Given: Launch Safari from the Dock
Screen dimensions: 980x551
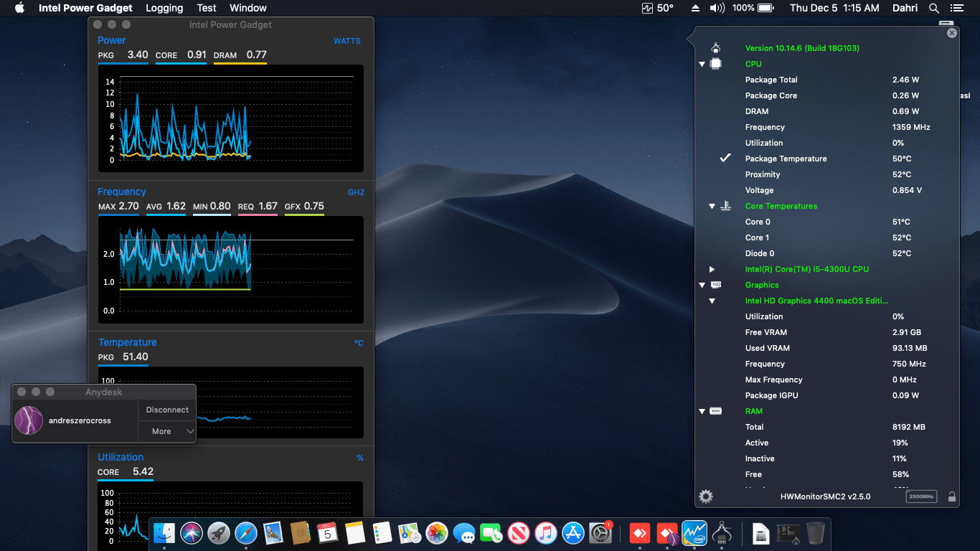Looking at the screenshot, I should tap(245, 533).
